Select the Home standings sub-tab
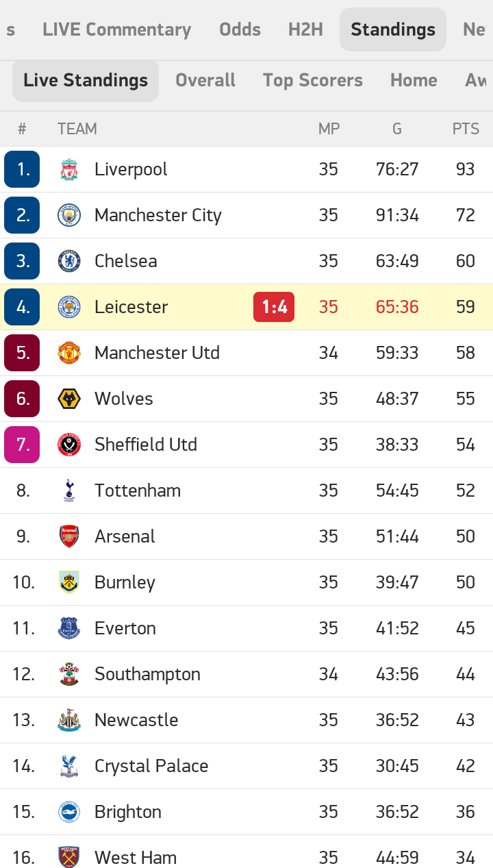Image resolution: width=493 pixels, height=868 pixels. (414, 80)
